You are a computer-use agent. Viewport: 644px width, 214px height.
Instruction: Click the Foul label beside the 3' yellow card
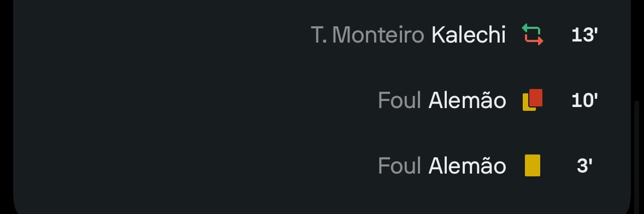(400, 165)
